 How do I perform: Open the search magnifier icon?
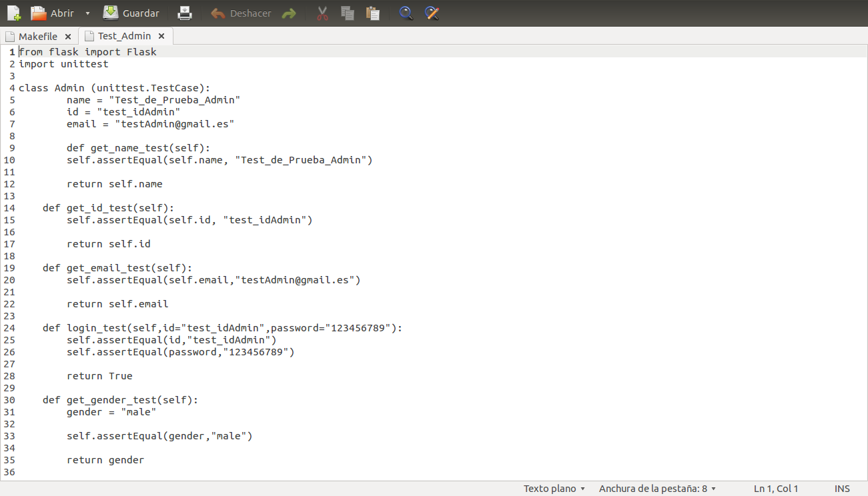pyautogui.click(x=406, y=13)
